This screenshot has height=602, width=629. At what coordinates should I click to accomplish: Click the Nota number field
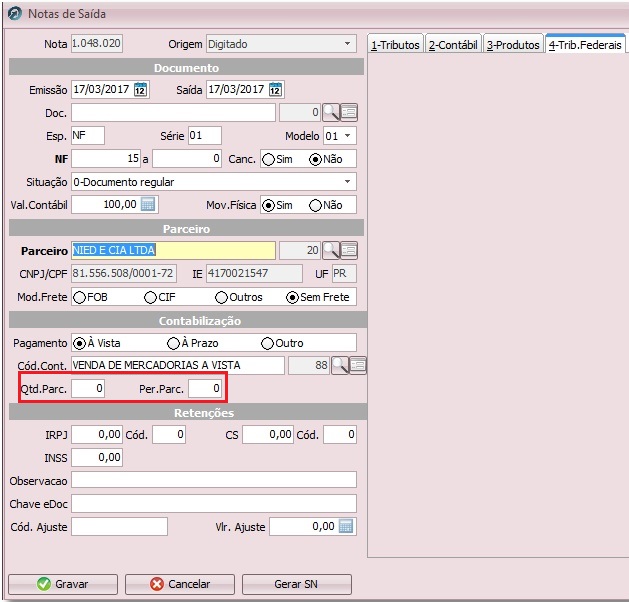click(x=97, y=43)
